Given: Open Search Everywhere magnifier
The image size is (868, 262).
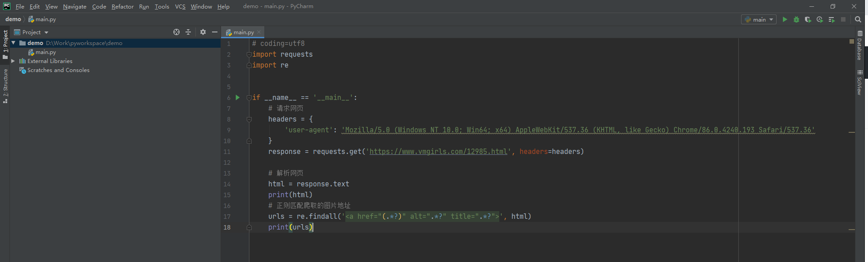Looking at the screenshot, I should 858,19.
